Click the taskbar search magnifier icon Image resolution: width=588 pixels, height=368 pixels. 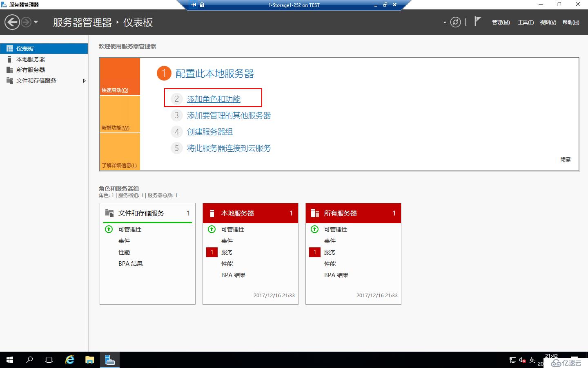29,360
